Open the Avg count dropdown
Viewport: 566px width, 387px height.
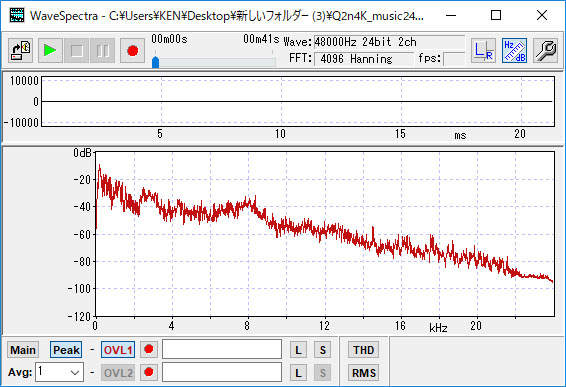[x=60, y=372]
